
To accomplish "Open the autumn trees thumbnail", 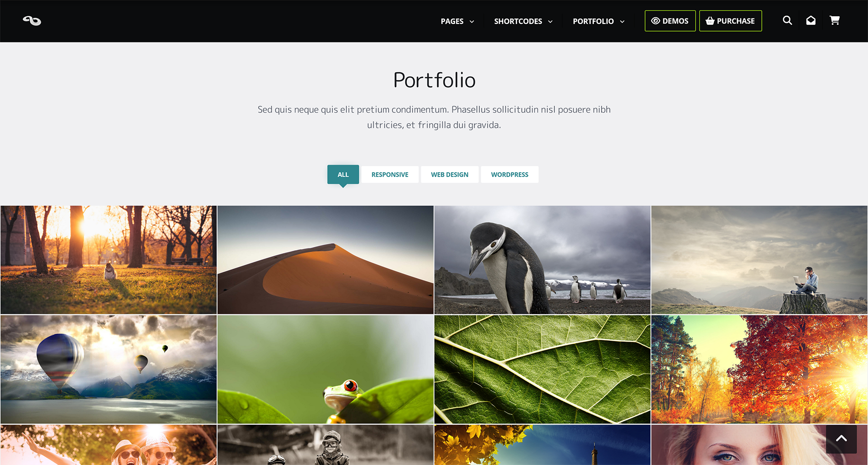I will point(759,369).
